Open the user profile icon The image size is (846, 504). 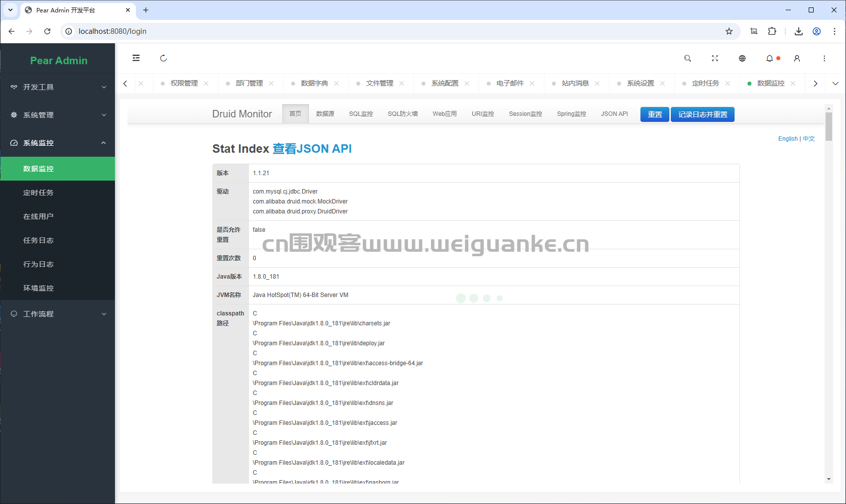click(x=797, y=58)
